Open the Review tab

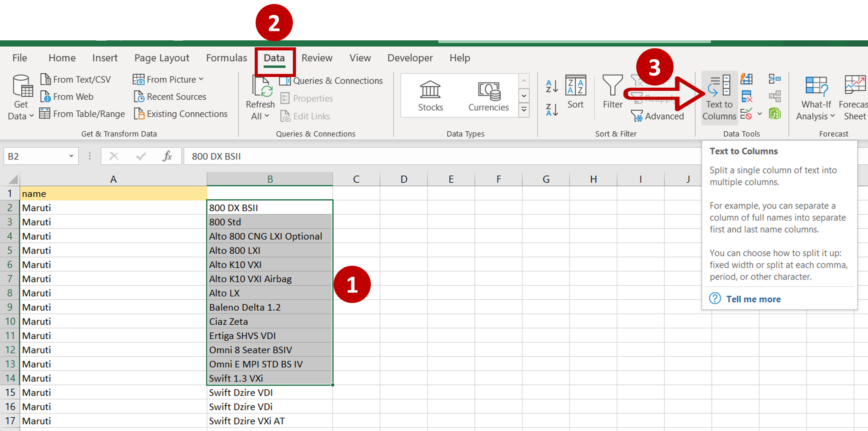pyautogui.click(x=317, y=58)
